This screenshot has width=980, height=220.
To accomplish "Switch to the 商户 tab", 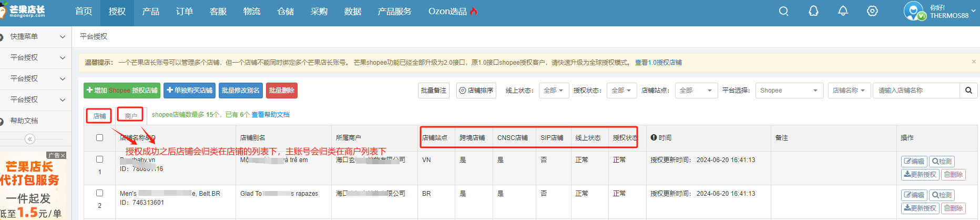I will coord(131,115).
